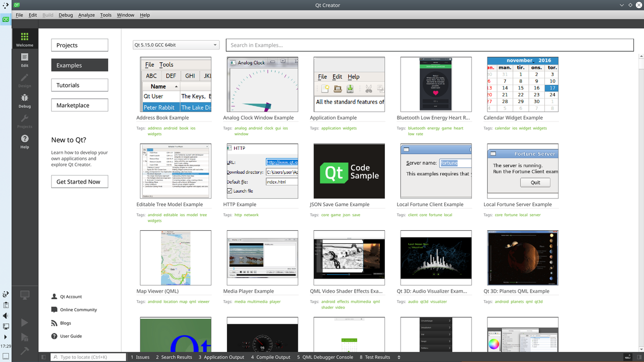This screenshot has height=362, width=644.
Task: Click Get Started Now button
Action: tap(79, 182)
